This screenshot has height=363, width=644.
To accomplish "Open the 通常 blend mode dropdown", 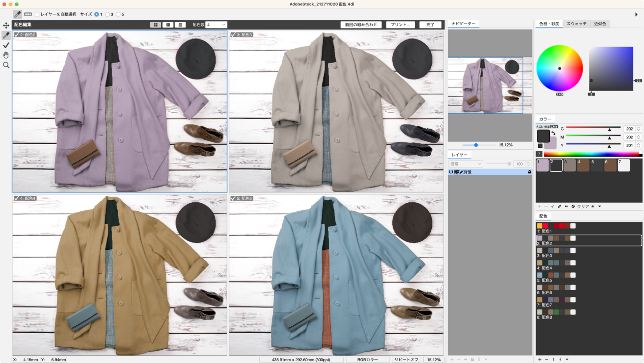I will (465, 164).
